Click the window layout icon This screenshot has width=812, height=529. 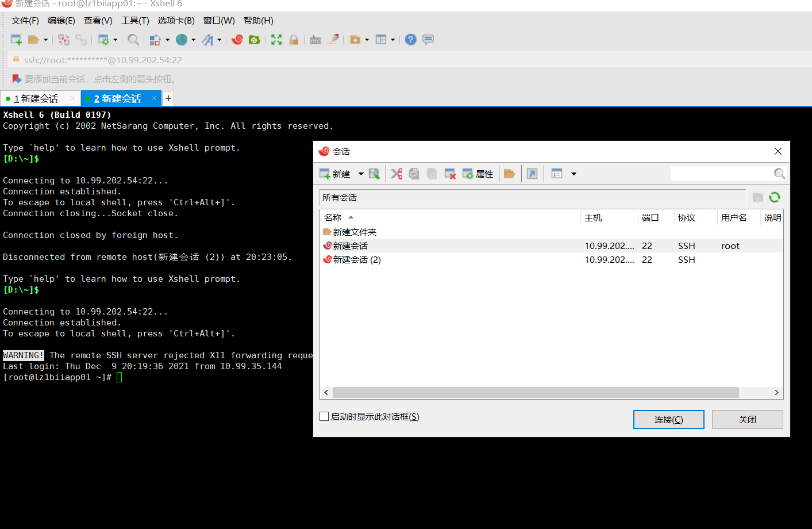click(x=381, y=40)
